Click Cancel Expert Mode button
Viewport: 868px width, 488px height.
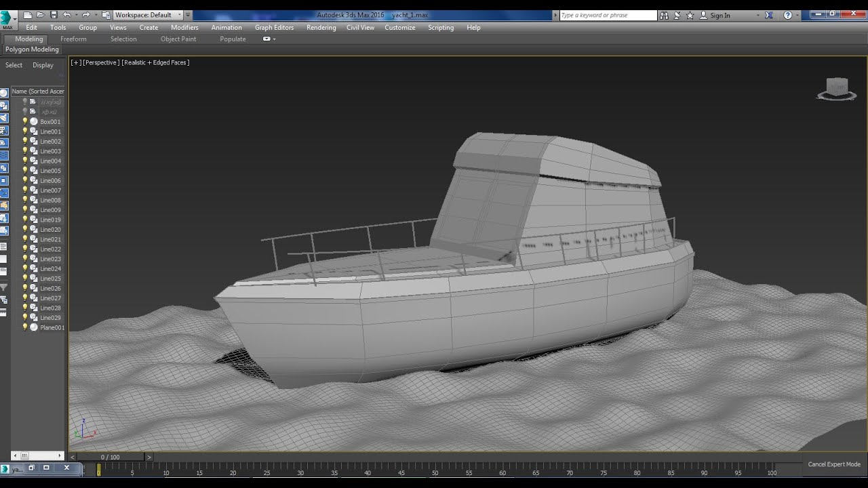834,464
